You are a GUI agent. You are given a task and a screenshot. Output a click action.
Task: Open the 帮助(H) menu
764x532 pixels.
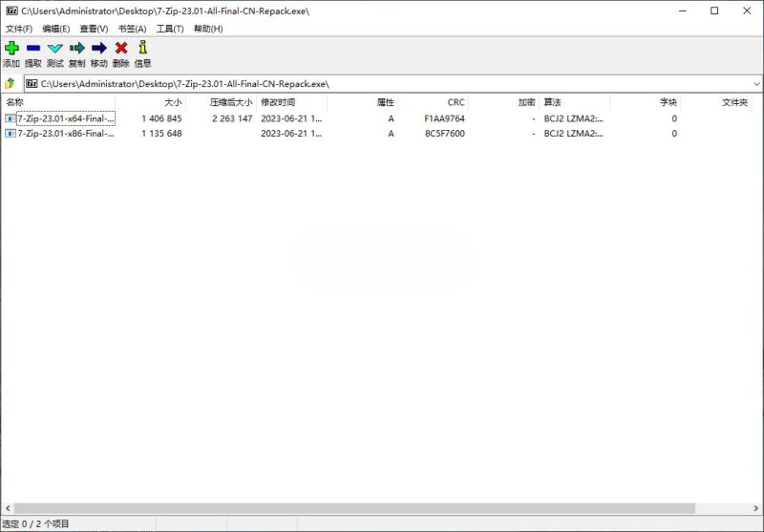tap(208, 29)
